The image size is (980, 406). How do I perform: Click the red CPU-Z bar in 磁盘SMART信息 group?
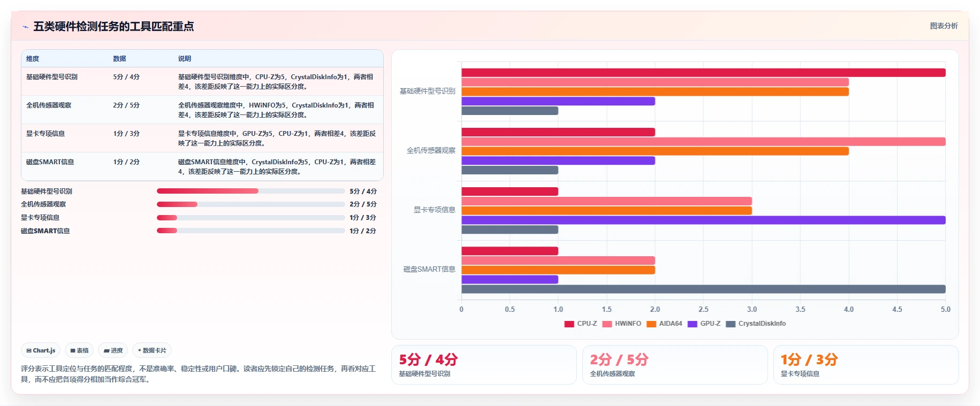pyautogui.click(x=510, y=251)
